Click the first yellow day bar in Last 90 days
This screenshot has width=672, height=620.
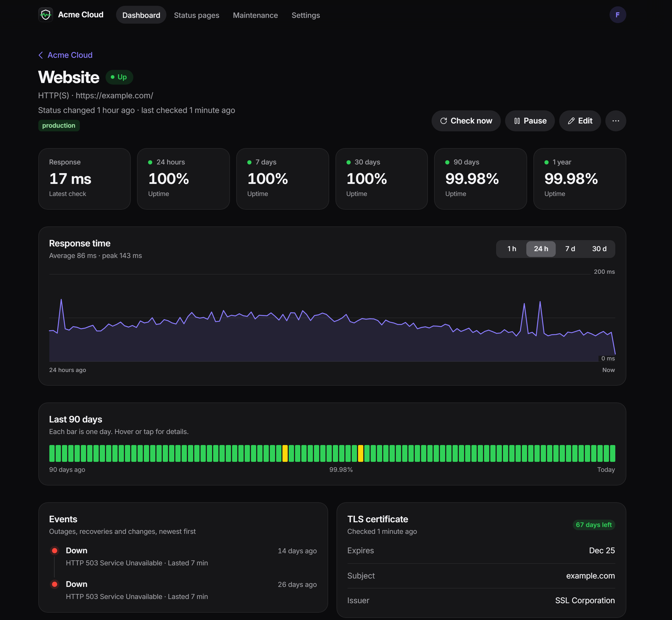click(x=285, y=453)
